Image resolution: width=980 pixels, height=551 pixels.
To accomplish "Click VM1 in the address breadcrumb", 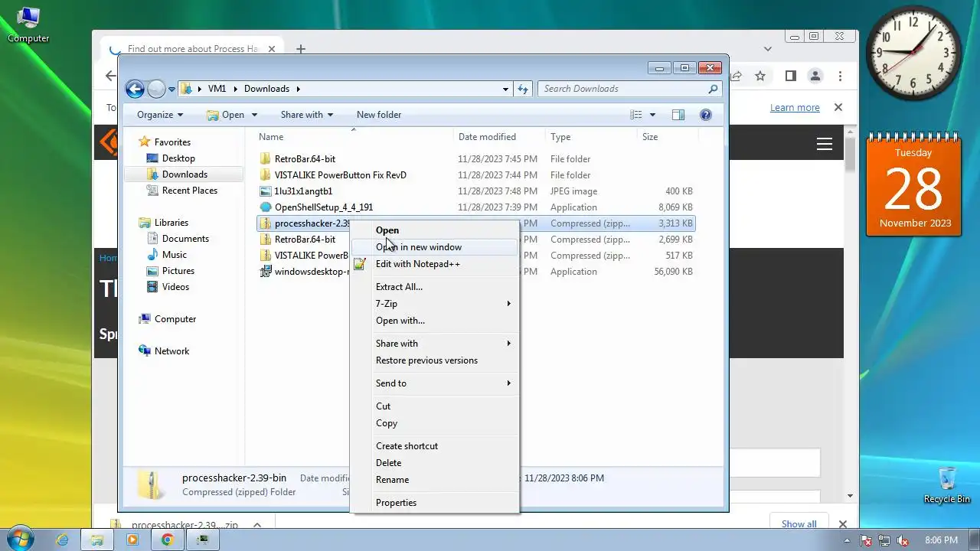I will coord(217,89).
